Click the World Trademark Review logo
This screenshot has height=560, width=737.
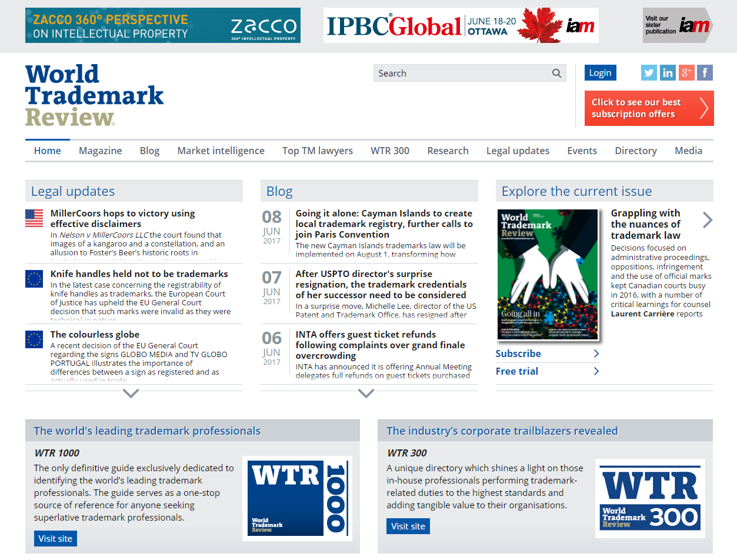(x=94, y=95)
